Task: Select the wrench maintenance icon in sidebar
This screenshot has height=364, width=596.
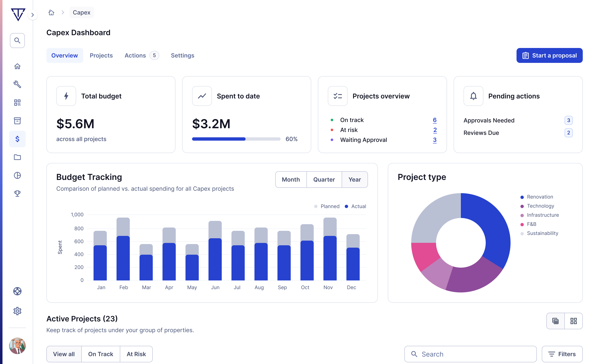Action: coord(17,84)
